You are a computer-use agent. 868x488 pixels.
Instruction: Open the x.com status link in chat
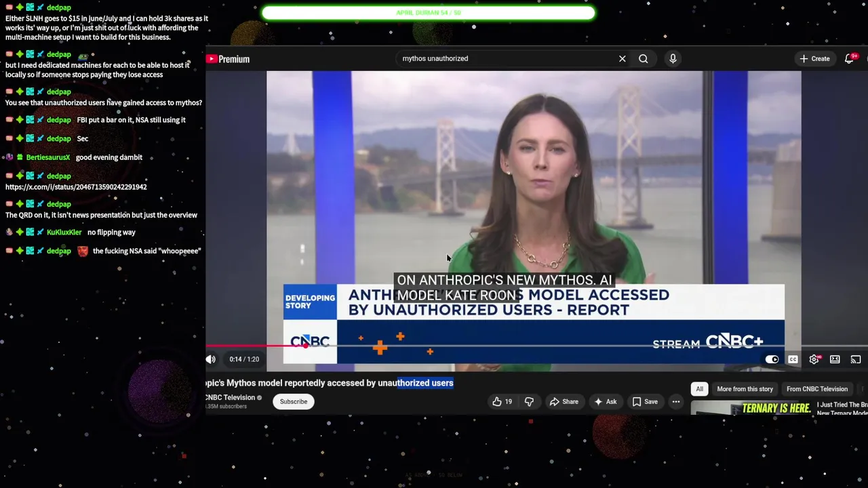pyautogui.click(x=76, y=187)
